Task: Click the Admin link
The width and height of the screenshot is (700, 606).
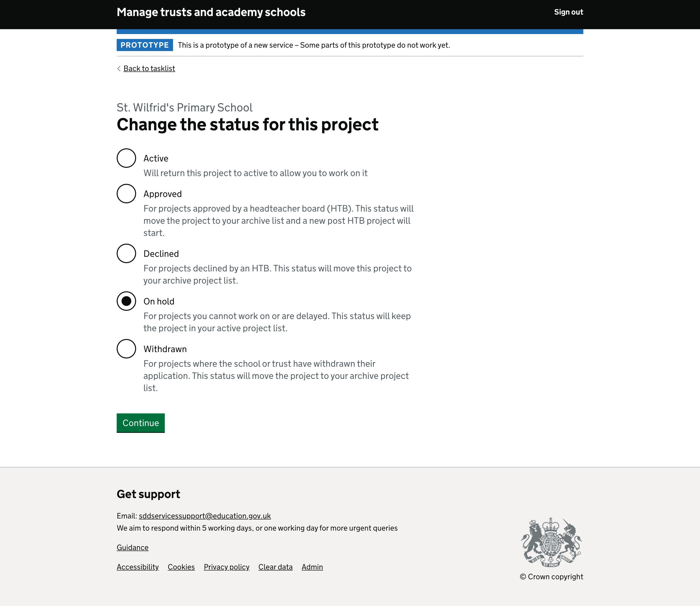Action: tap(312, 567)
